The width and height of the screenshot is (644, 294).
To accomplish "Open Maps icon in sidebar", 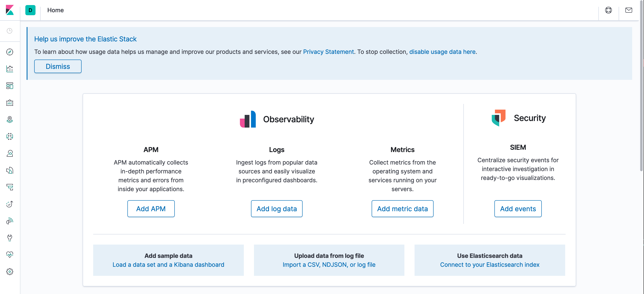I will [x=10, y=120].
